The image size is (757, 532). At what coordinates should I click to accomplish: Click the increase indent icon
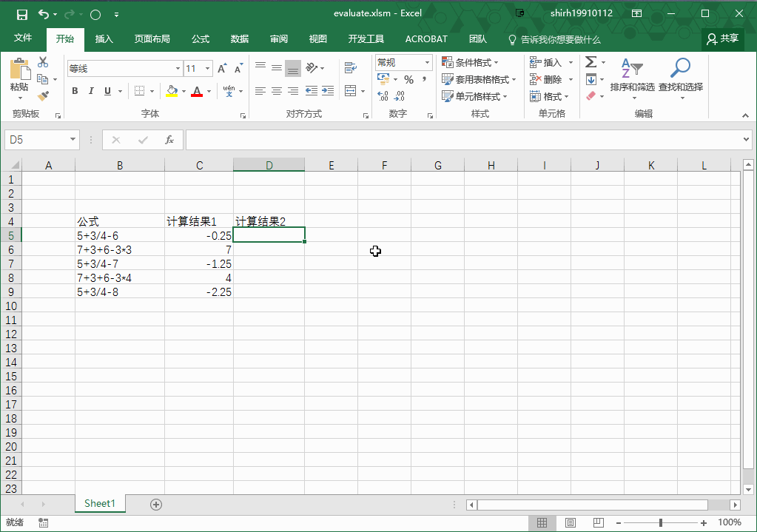coord(328,91)
